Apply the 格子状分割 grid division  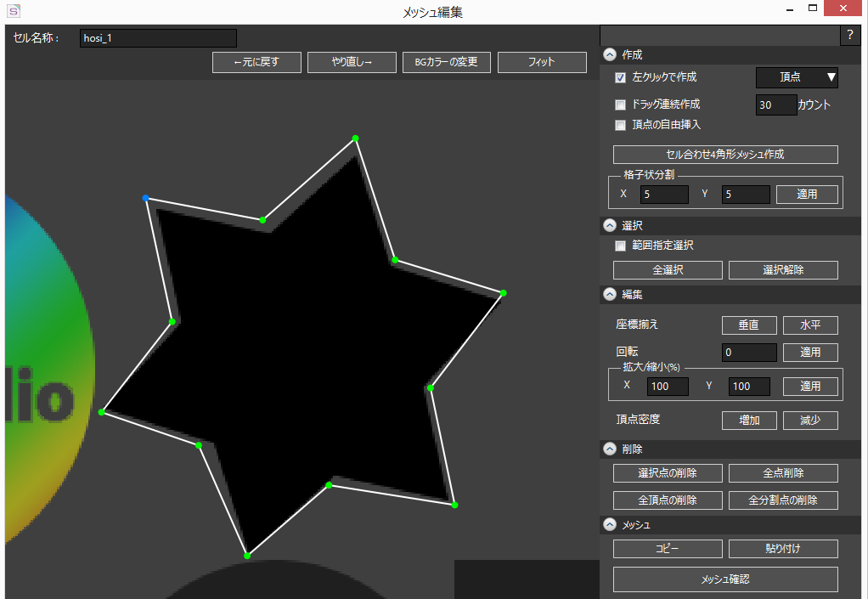click(807, 195)
